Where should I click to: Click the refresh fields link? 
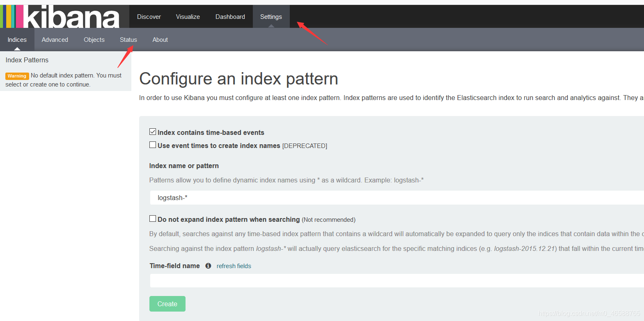coord(234,266)
